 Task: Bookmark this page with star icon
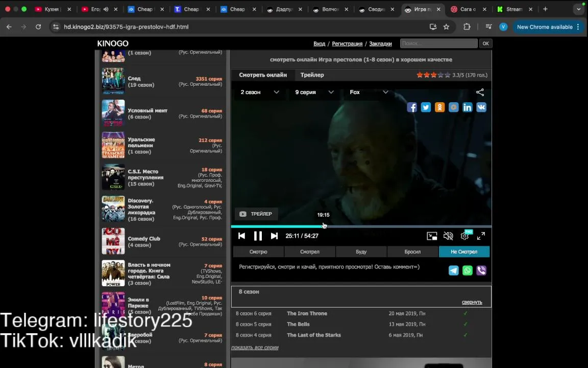click(x=446, y=27)
